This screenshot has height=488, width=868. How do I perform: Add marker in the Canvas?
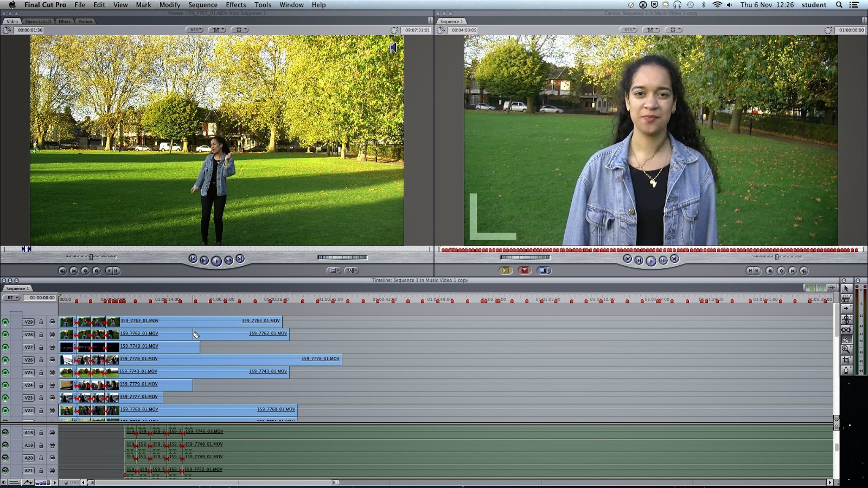coord(770,271)
